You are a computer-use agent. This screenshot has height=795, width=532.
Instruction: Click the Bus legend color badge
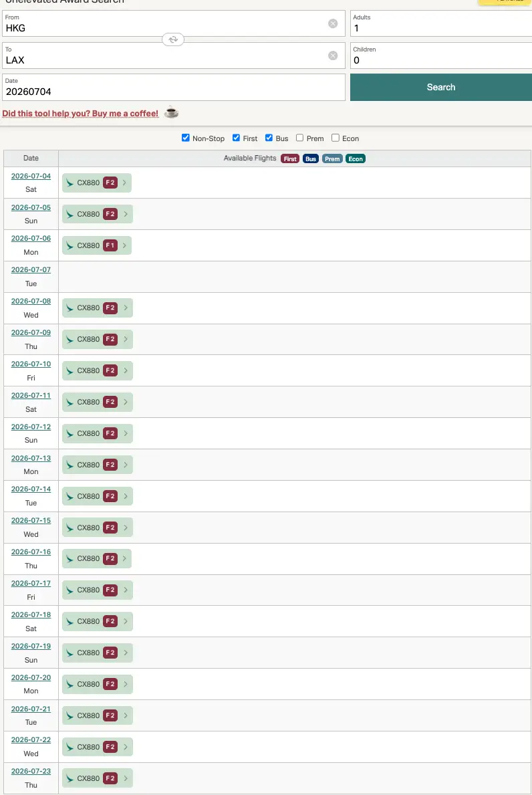point(310,158)
